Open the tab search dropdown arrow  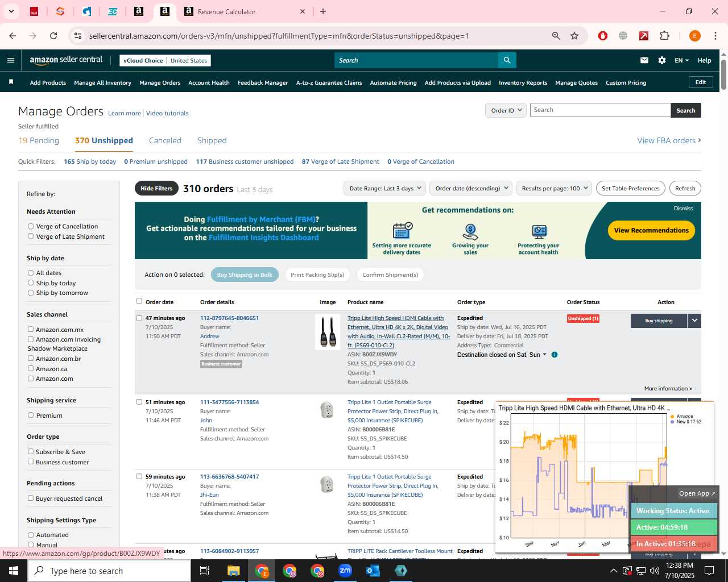(x=11, y=11)
